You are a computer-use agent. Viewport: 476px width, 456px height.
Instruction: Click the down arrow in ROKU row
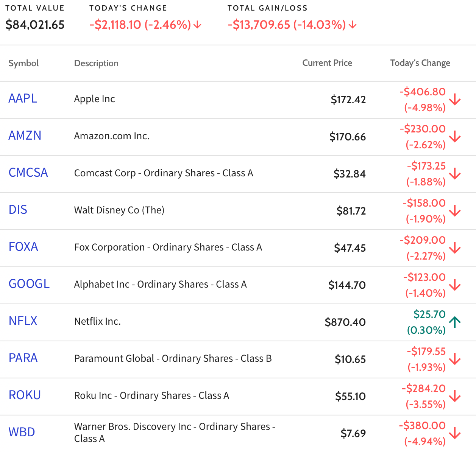[x=455, y=396]
